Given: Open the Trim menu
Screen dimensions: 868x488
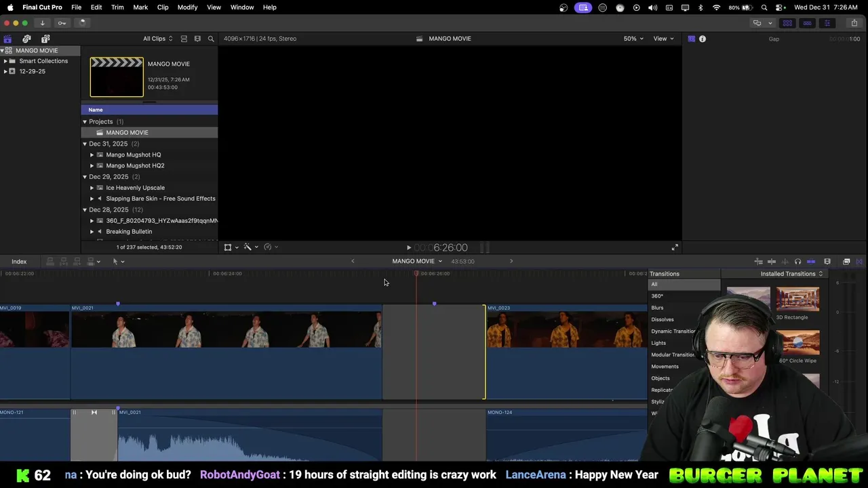Looking at the screenshot, I should [117, 7].
